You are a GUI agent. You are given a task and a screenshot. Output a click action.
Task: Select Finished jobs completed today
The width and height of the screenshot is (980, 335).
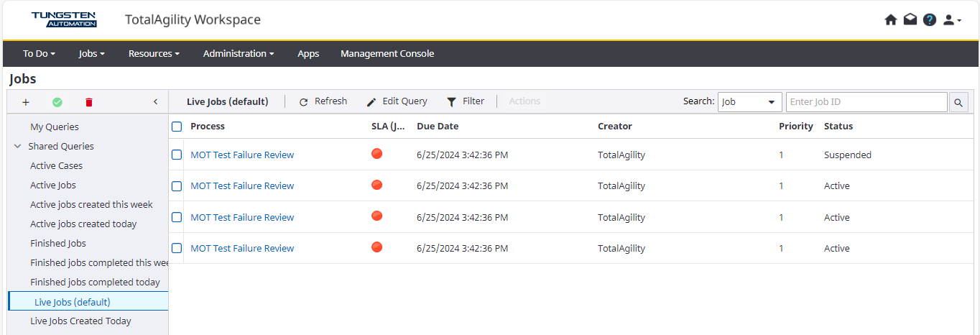coord(95,282)
